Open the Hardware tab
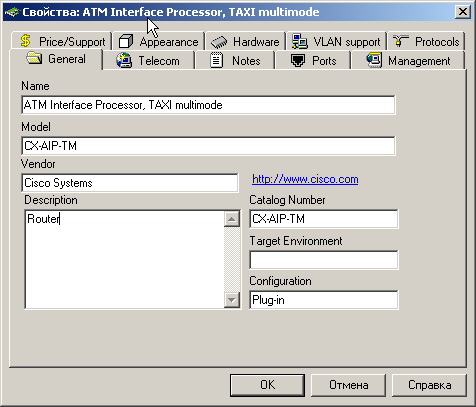The image size is (476, 407). click(245, 42)
